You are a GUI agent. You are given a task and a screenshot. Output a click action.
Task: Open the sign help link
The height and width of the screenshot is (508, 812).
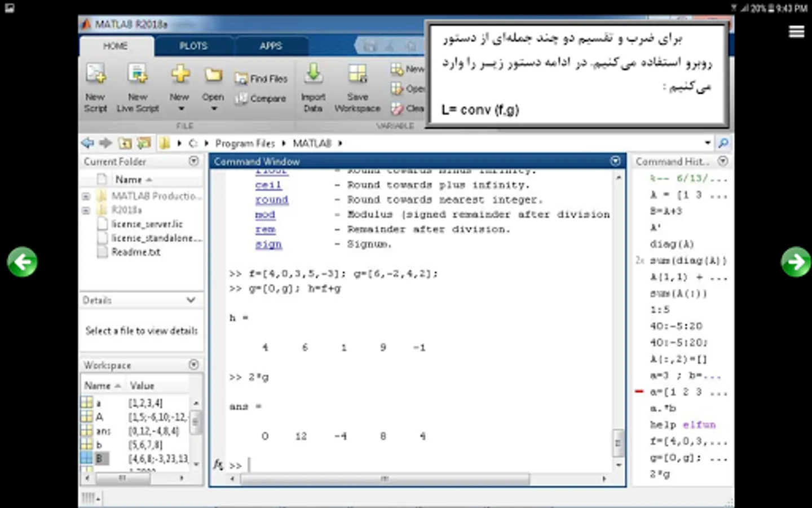(x=268, y=244)
